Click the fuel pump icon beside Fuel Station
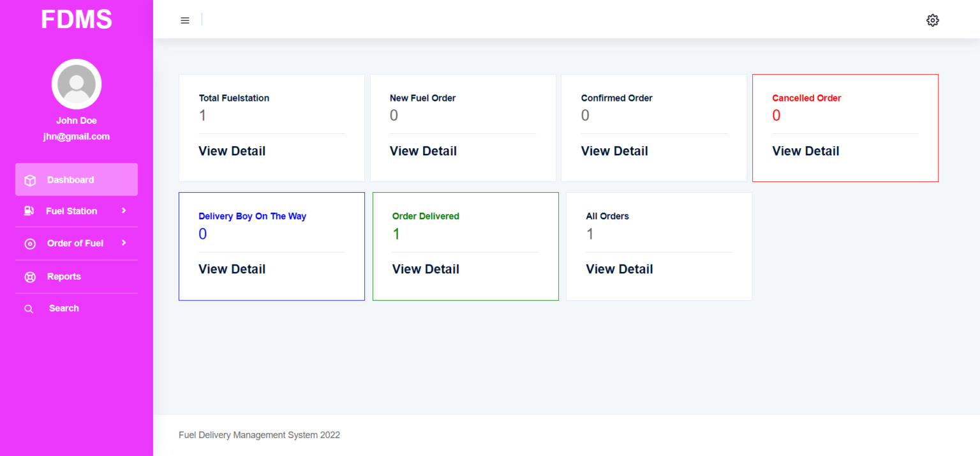Viewport: 980px width, 456px height. [29, 211]
